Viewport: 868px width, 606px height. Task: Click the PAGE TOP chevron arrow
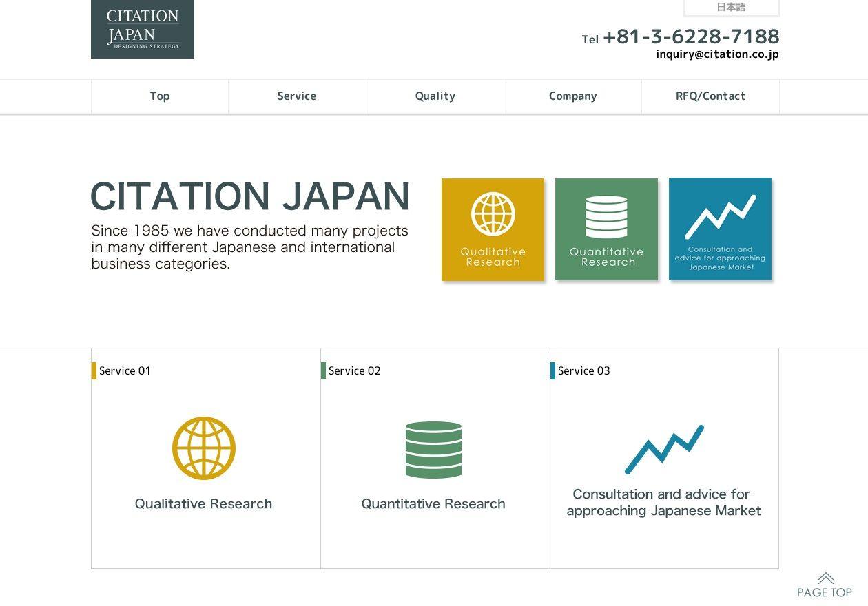pos(826,578)
